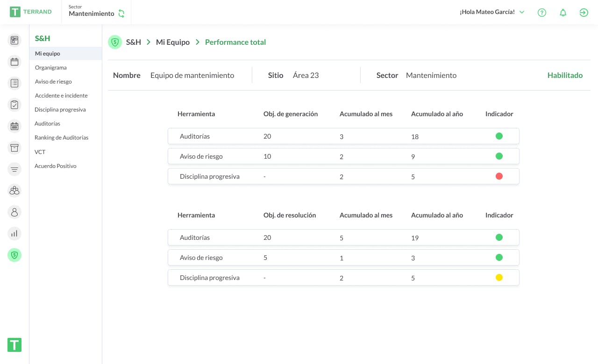Click the value 18 in Auditorías yearly total
Screen dimensions: 598x364
415,137
